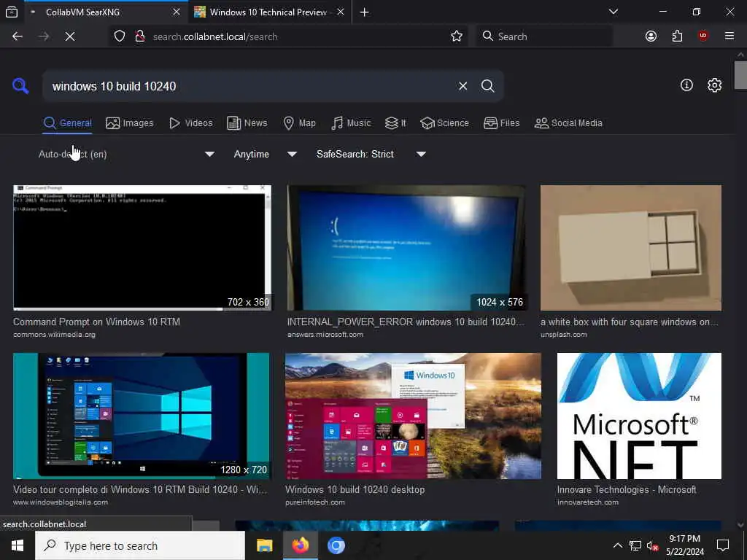Image resolution: width=747 pixels, height=560 pixels.
Task: Open the blue circle browser taskbar icon
Action: click(x=336, y=545)
